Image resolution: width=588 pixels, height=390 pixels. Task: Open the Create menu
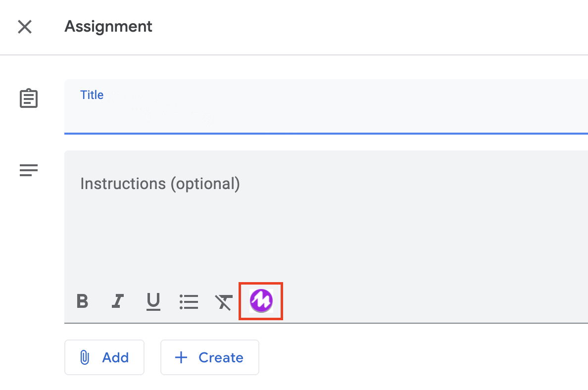(210, 357)
